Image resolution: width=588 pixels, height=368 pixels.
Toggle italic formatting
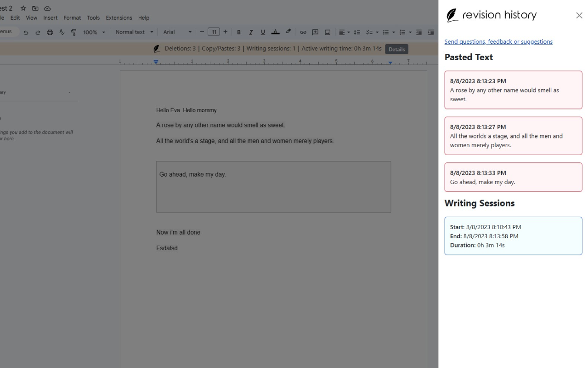coord(251,32)
